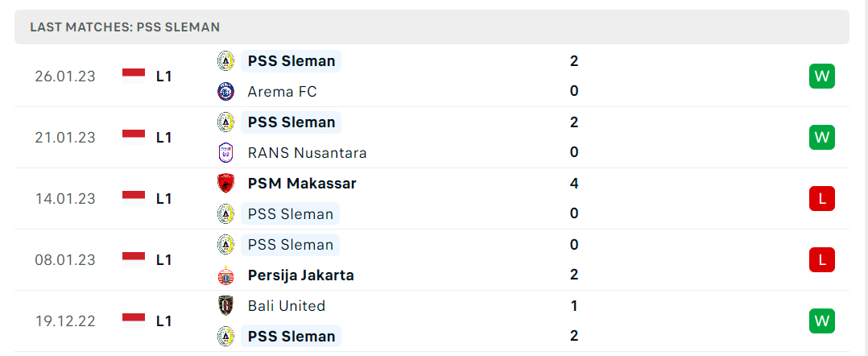Click the L1 league label on the 08.01.23 row
The image size is (868, 356).
pyautogui.click(x=164, y=259)
